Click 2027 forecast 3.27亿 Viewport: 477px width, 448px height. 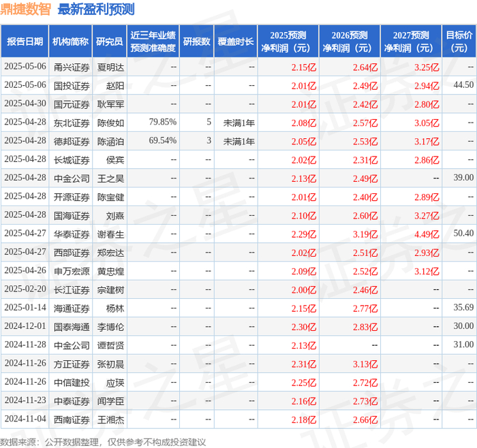tap(427, 216)
